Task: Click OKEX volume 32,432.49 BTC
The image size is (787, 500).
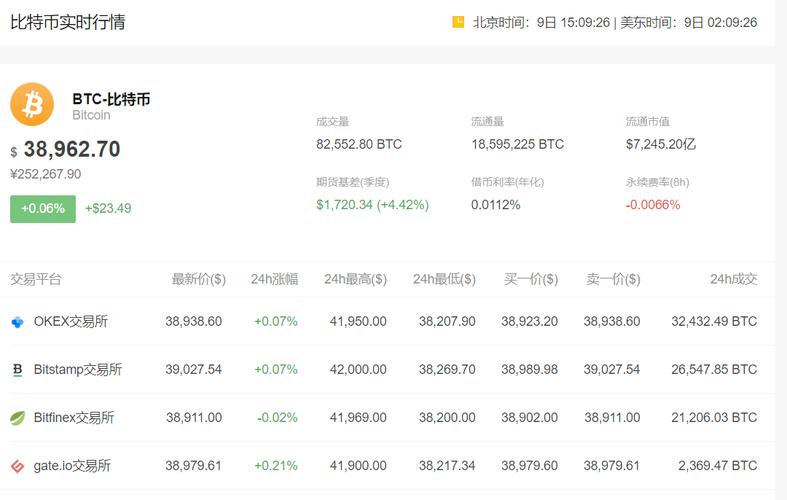Action: [x=714, y=321]
